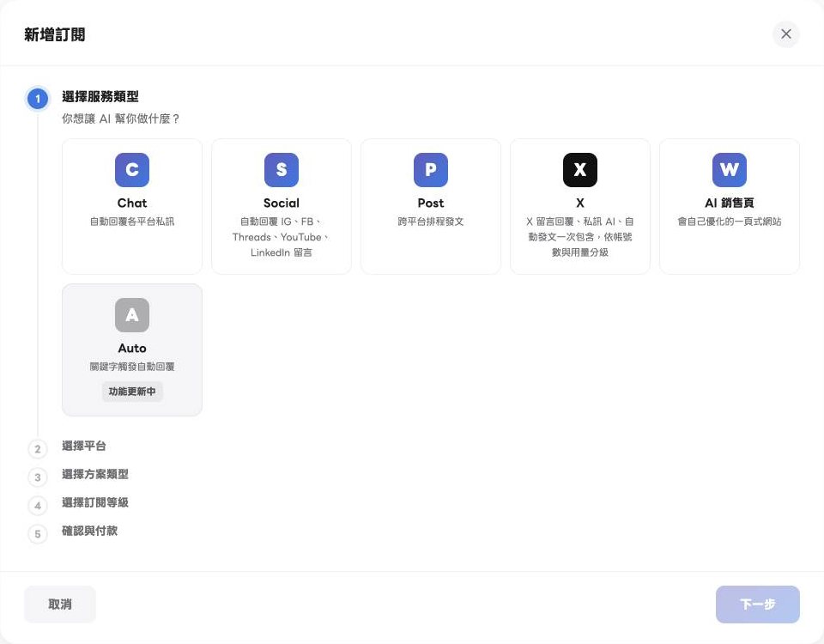Select the Chat service C icon
824x644 pixels.
132,170
